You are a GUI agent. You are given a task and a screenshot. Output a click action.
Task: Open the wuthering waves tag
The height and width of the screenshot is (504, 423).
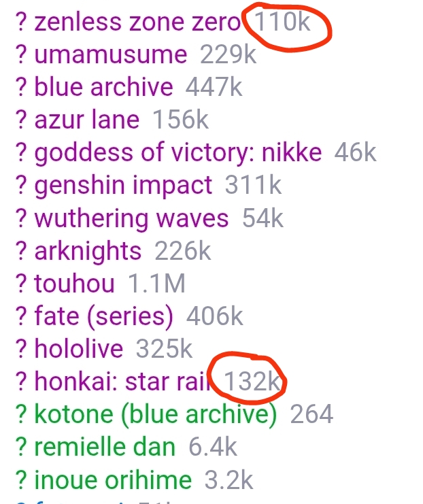click(131, 218)
